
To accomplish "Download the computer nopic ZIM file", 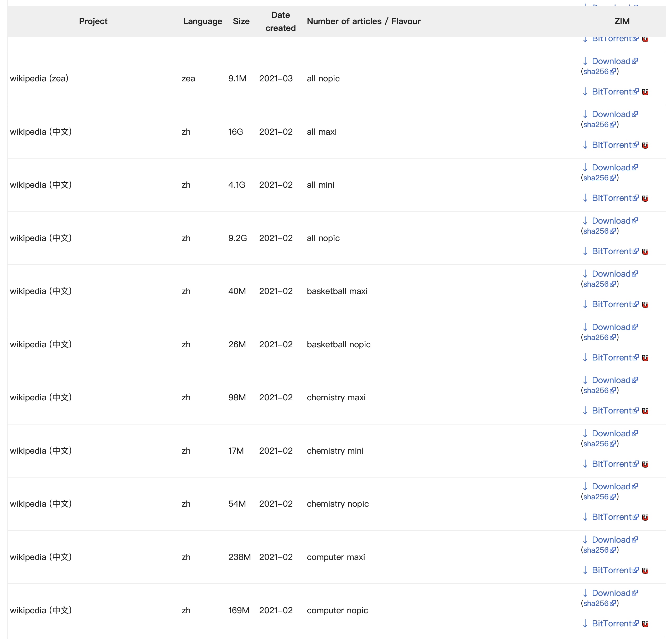I will click(x=611, y=593).
